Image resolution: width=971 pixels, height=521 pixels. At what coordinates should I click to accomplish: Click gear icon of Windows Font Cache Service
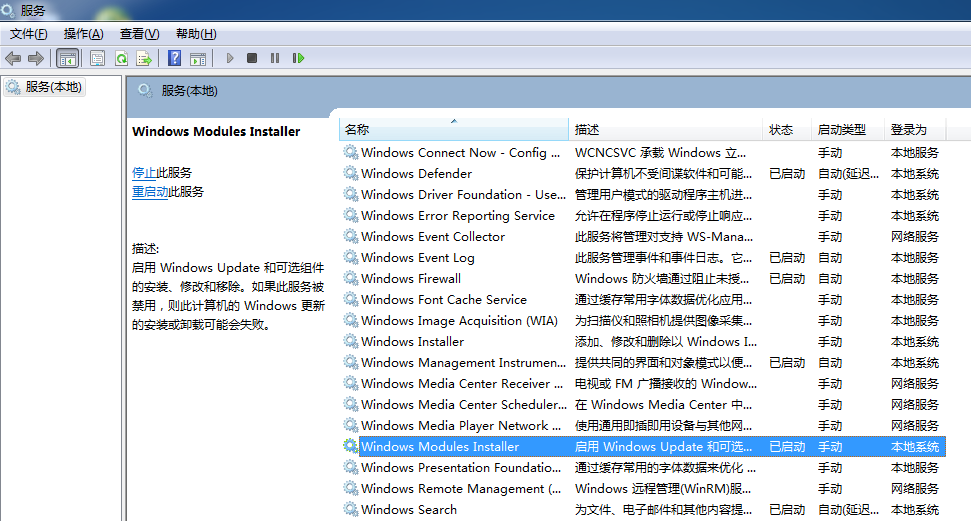coord(351,299)
